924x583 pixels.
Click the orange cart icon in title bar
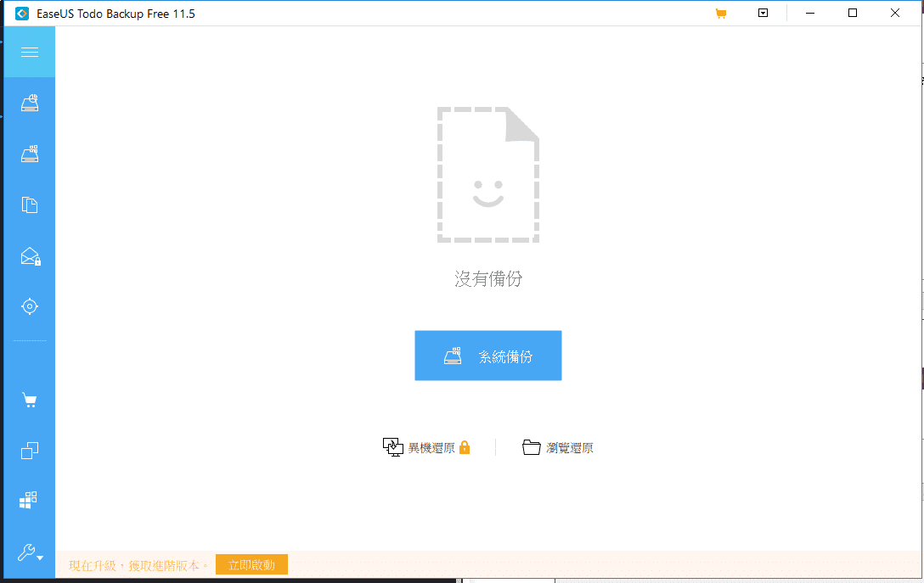click(x=721, y=14)
